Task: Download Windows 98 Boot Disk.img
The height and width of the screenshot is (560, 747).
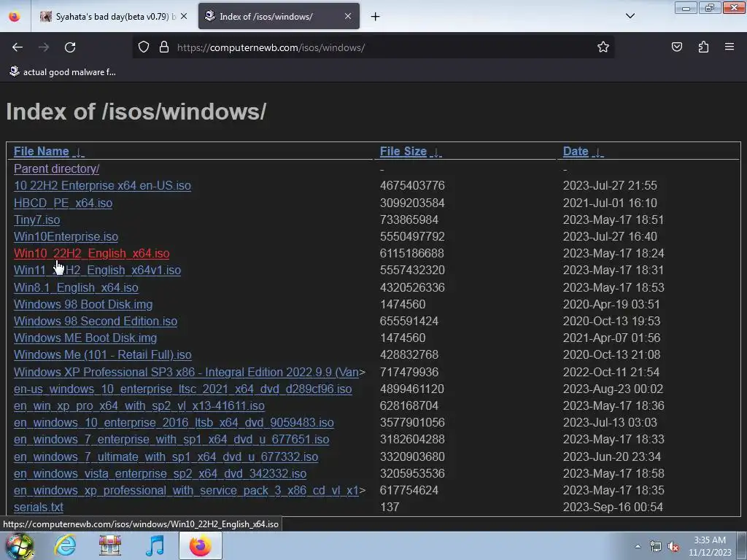Action: click(x=83, y=304)
